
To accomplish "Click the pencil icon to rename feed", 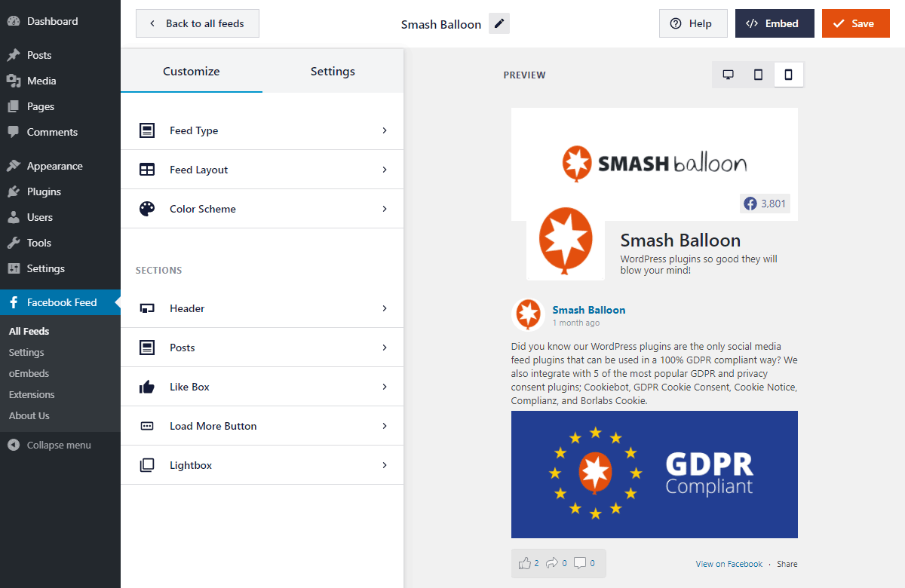I will click(499, 23).
